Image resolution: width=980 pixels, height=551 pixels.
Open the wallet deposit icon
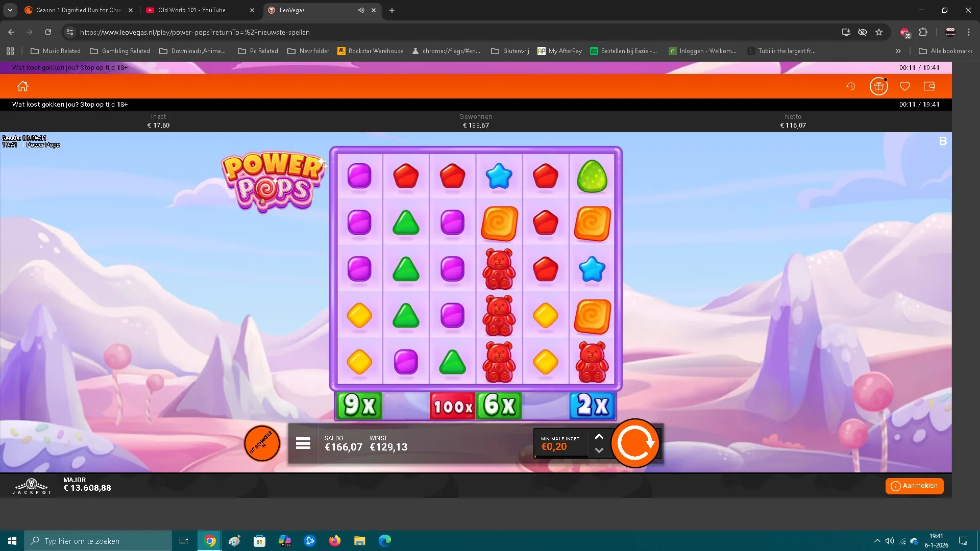click(929, 86)
